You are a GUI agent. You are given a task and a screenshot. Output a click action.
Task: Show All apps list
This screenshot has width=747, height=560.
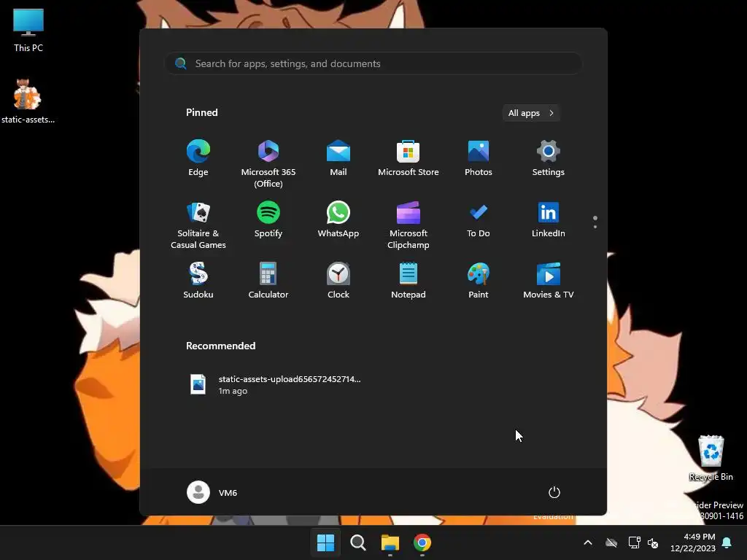pos(531,113)
